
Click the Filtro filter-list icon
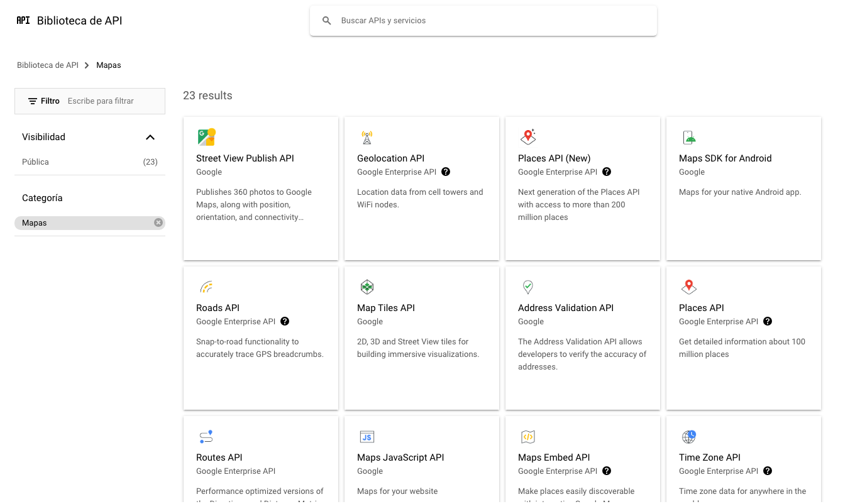click(33, 101)
